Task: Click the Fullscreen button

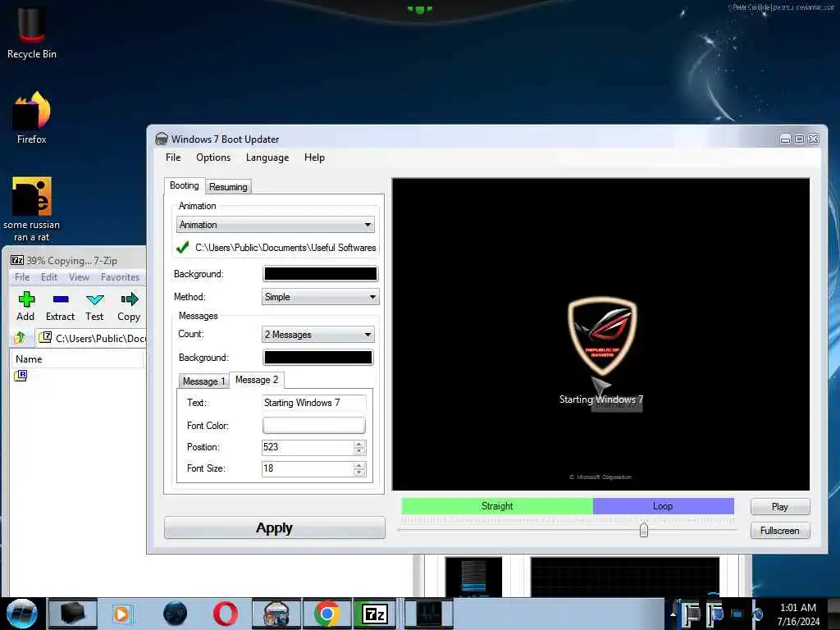Action: click(780, 531)
